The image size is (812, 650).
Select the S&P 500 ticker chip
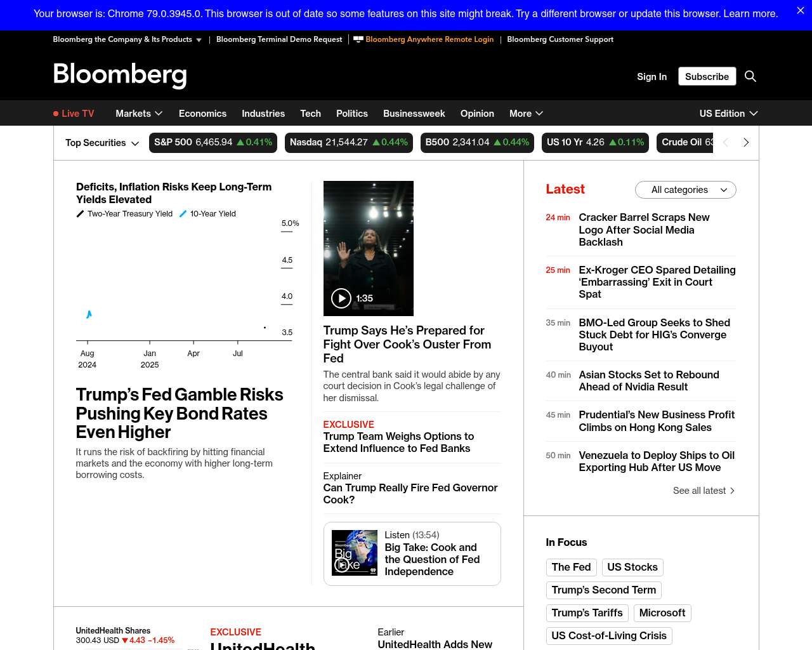pyautogui.click(x=213, y=143)
